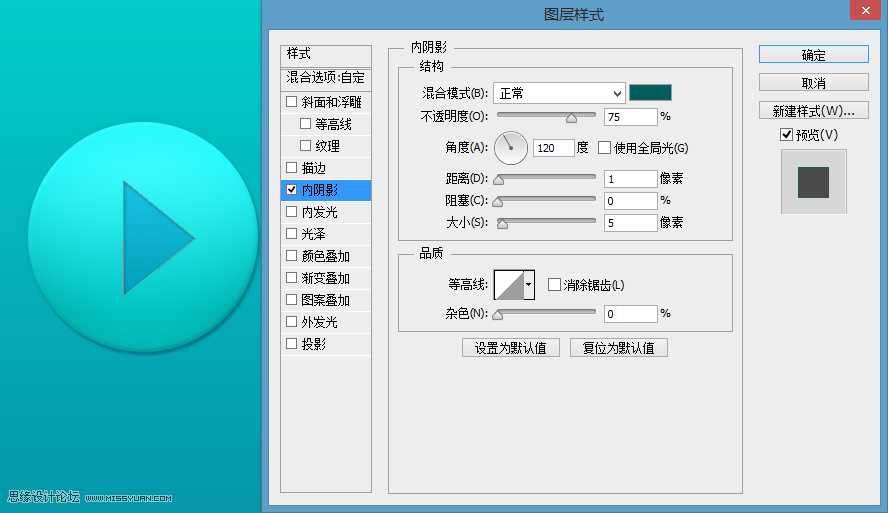Select the 渐变叠加 style entry
888x513 pixels.
point(326,277)
